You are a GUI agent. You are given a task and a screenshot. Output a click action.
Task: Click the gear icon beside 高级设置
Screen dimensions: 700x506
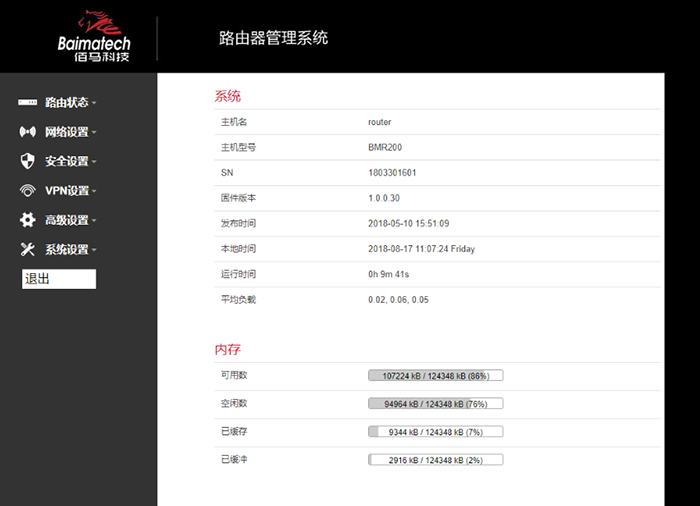pyautogui.click(x=28, y=220)
